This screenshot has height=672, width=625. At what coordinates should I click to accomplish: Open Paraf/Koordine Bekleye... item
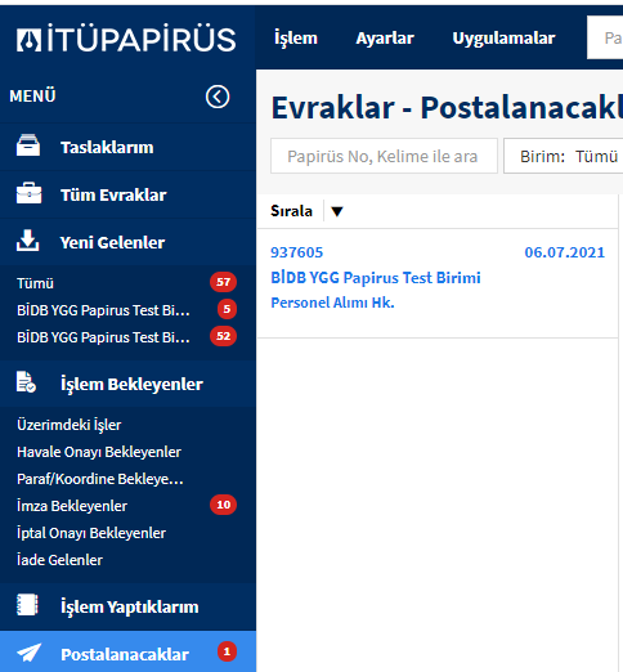click(100, 479)
